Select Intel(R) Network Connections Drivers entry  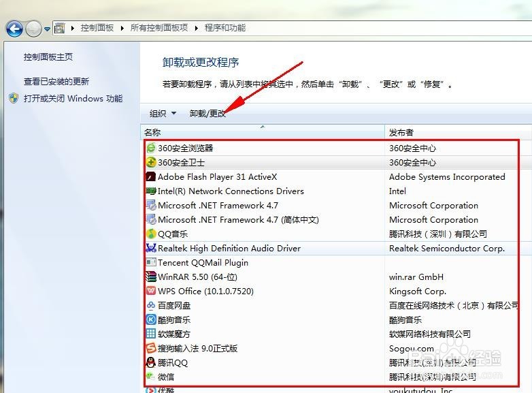point(231,191)
